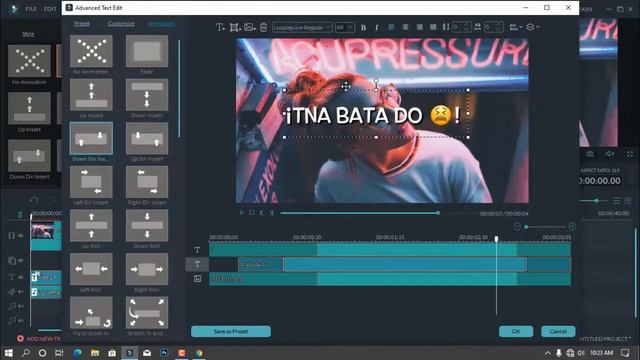Play the text preview

coord(242,213)
